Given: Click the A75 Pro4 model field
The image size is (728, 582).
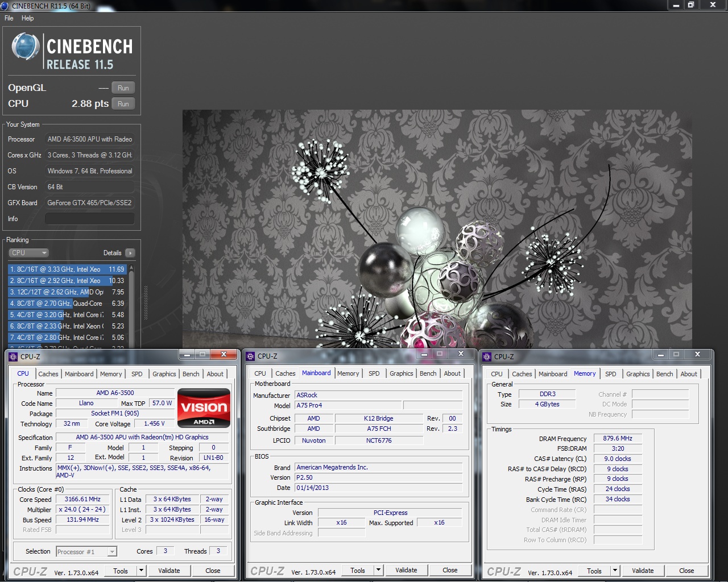Looking at the screenshot, I should pos(348,405).
